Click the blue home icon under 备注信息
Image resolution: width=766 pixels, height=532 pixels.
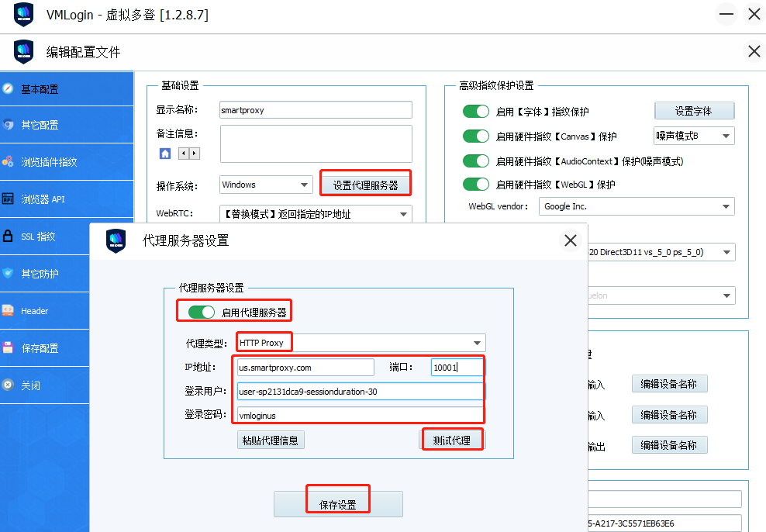[165, 154]
